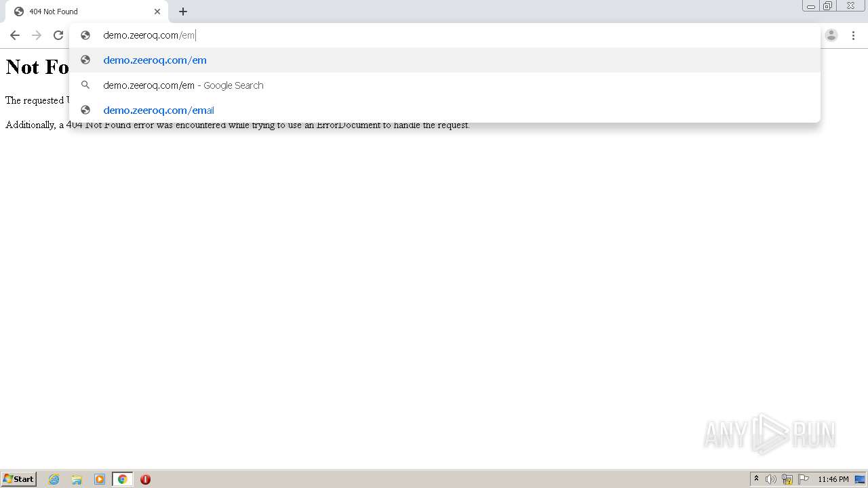Open Chrome's three-dot menu

853,35
